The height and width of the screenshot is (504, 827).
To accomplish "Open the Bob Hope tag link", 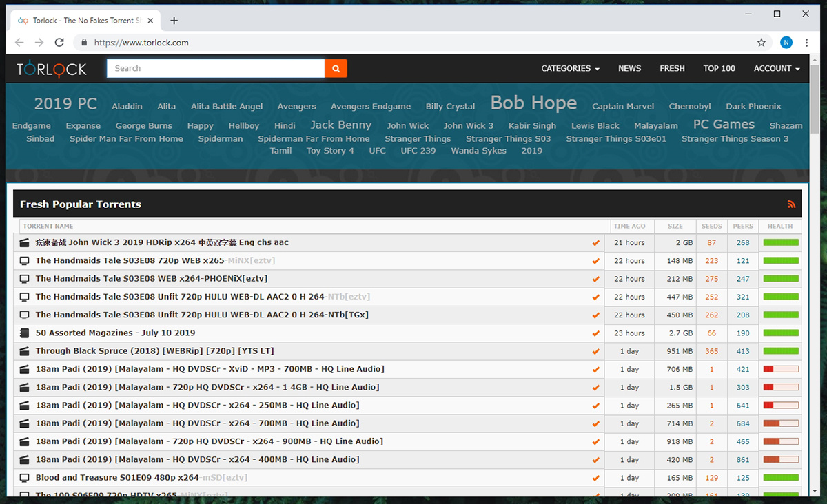I will tap(533, 103).
